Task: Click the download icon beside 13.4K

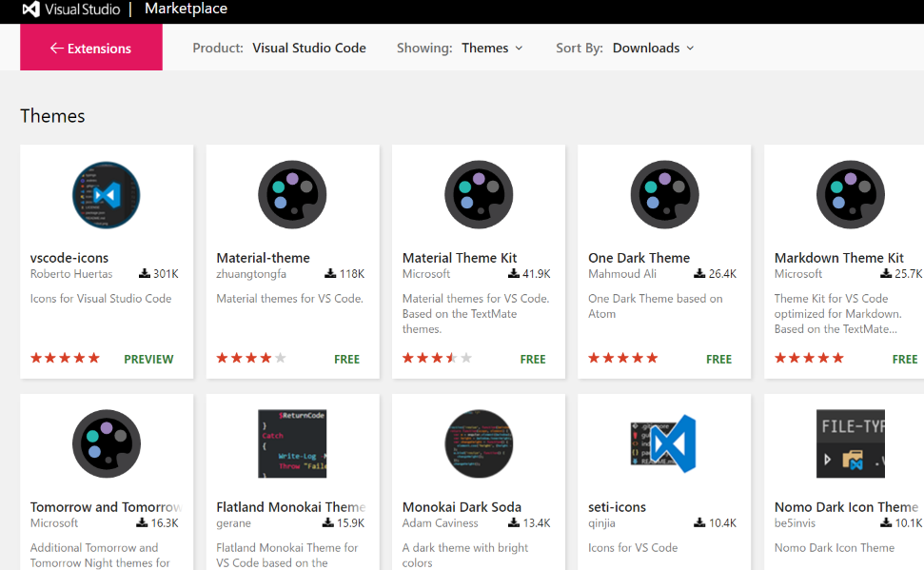Action: [514, 522]
